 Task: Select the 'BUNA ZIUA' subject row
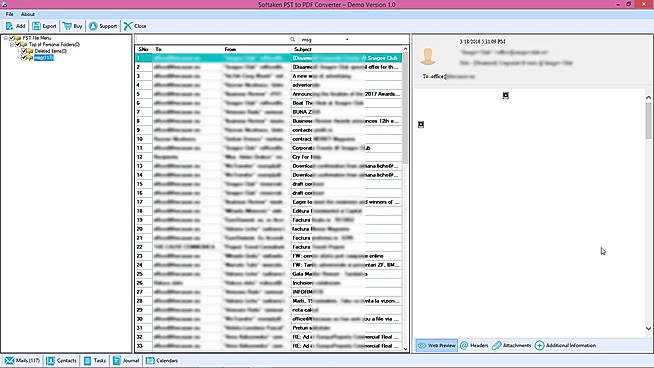coord(269,112)
